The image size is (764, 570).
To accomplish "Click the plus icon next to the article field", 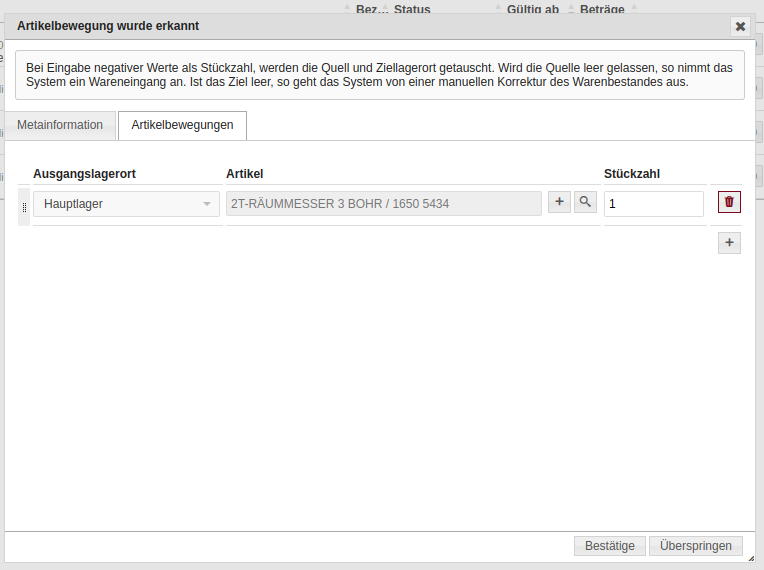I will (559, 202).
